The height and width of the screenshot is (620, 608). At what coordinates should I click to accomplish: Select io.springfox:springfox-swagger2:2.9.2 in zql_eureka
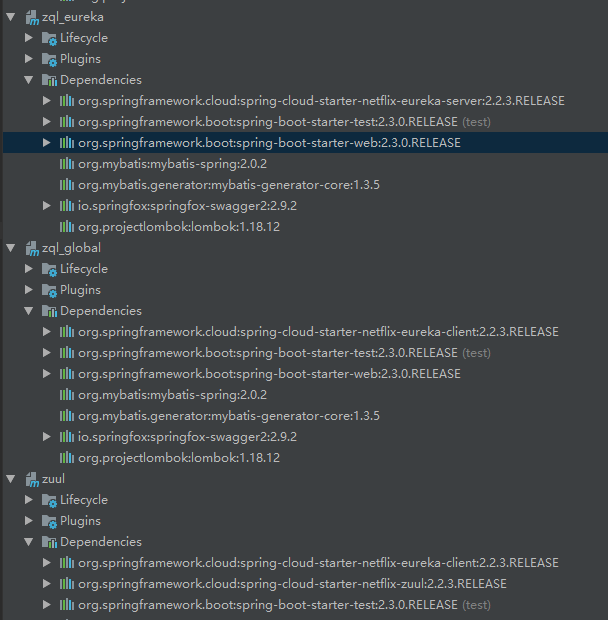pyautogui.click(x=187, y=206)
